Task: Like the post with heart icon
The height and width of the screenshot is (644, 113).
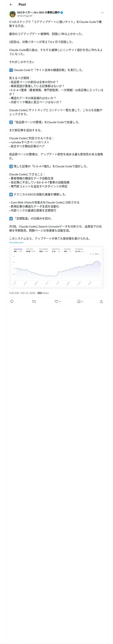Action: [x=57, y=301]
